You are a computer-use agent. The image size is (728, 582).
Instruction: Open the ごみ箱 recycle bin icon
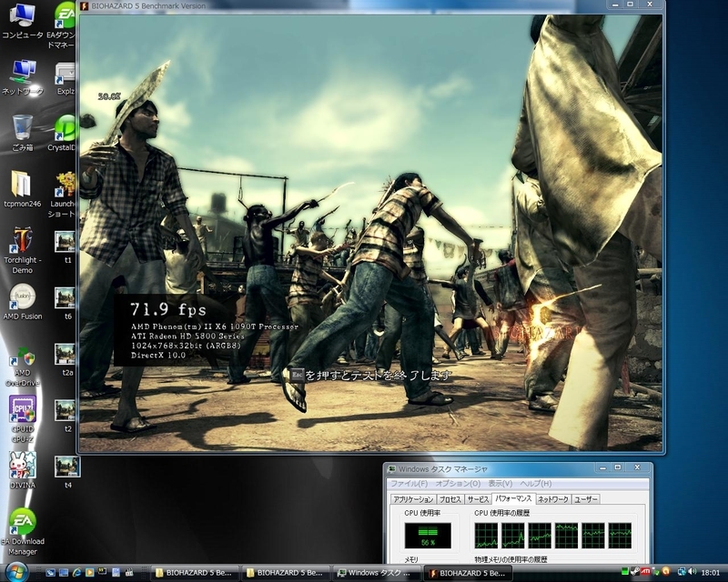click(22, 133)
